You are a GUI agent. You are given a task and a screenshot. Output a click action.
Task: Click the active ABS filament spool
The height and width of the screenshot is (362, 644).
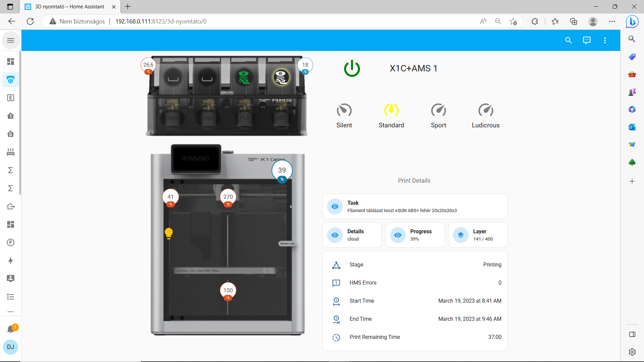pos(281,77)
